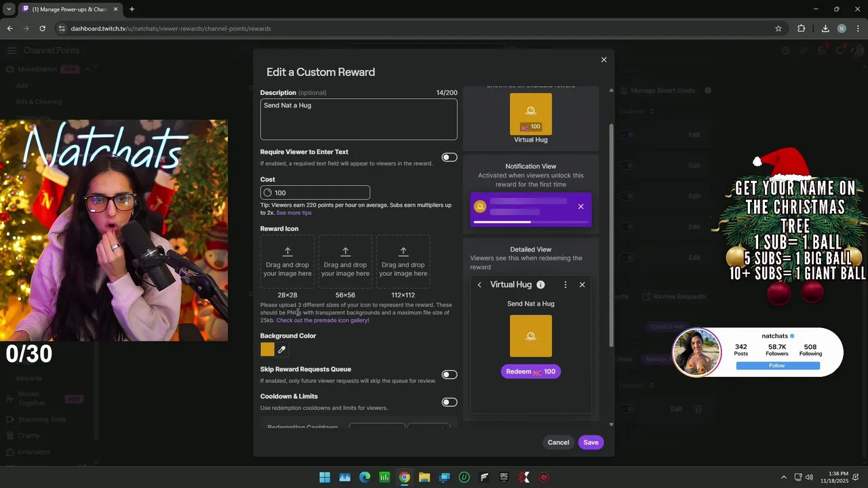The width and height of the screenshot is (868, 488).
Task: Click the Cancel button
Action: click(x=558, y=443)
